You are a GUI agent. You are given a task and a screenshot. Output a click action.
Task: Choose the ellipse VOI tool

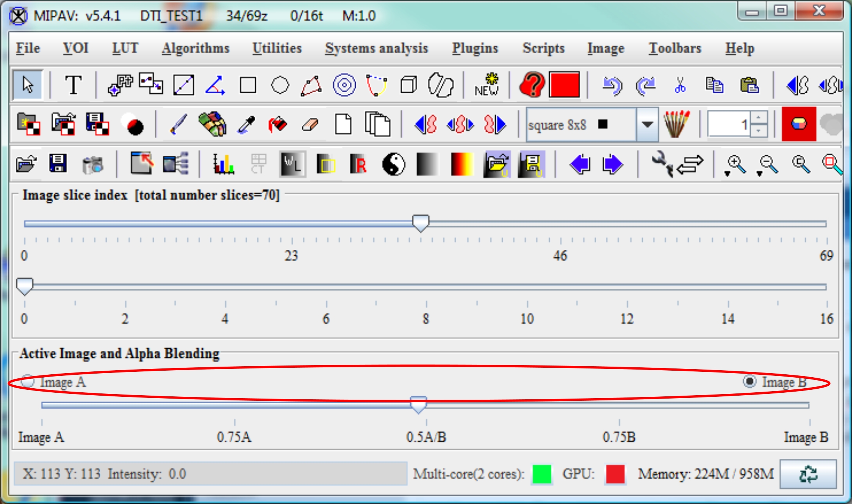[280, 85]
